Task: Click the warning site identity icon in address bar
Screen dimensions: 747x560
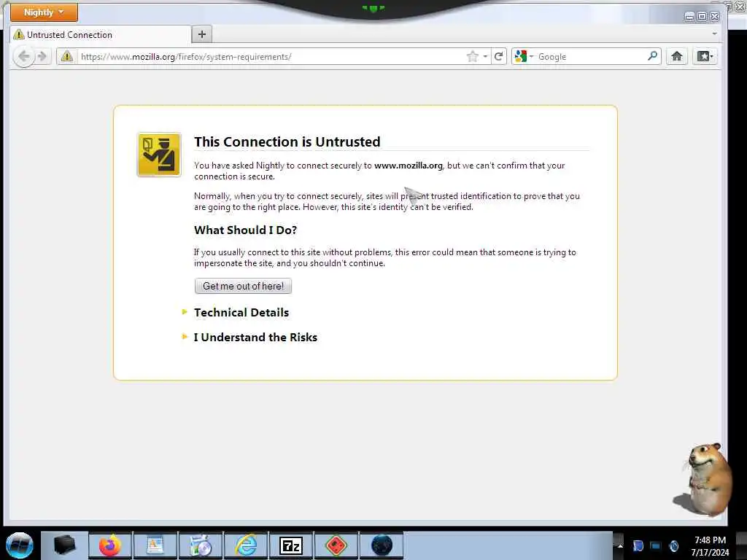Action: click(x=67, y=57)
